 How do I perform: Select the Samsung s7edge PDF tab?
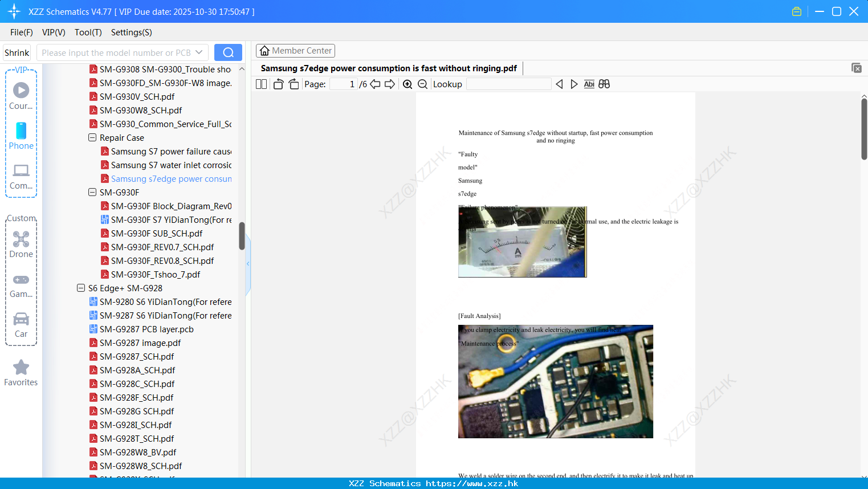point(389,68)
